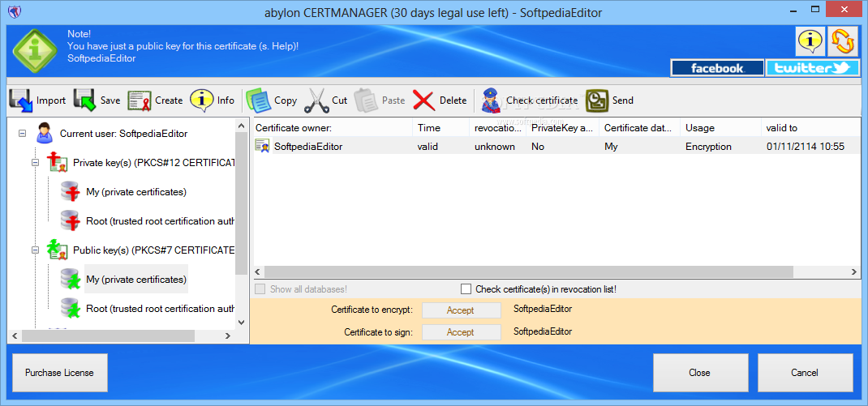Open the Info toolbar icon
This screenshot has height=406, width=868.
[x=202, y=100]
